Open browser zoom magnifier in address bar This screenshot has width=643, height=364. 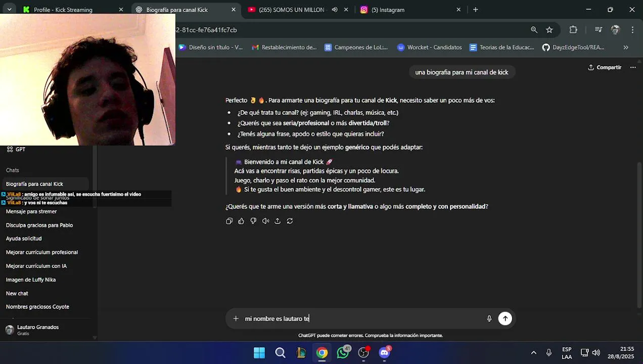(x=534, y=30)
